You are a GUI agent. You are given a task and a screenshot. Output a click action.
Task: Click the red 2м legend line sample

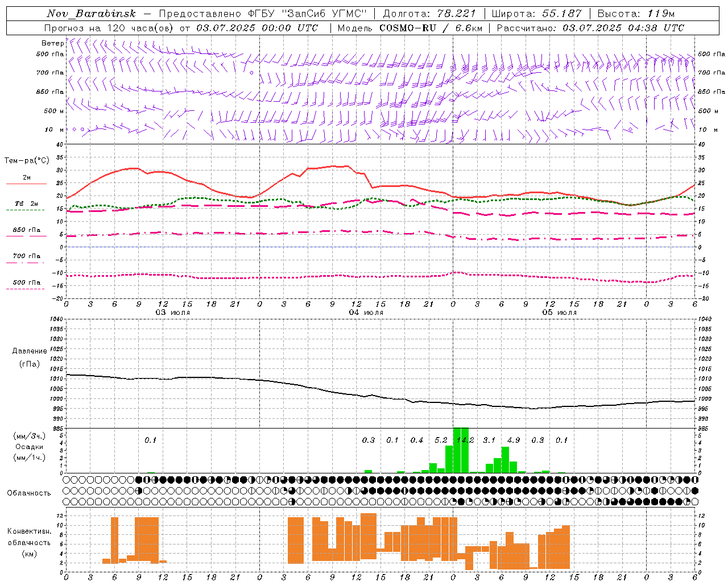pos(26,184)
